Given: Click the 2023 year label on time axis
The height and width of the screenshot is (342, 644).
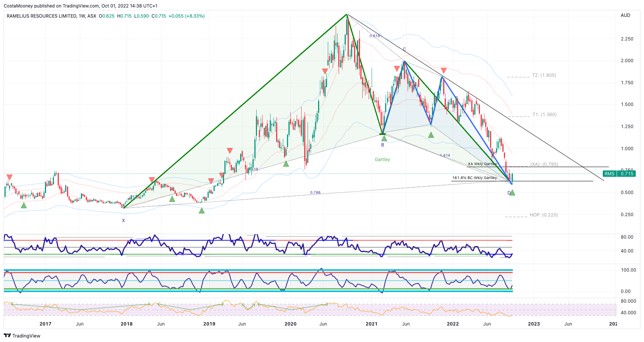Looking at the screenshot, I should pos(534,324).
